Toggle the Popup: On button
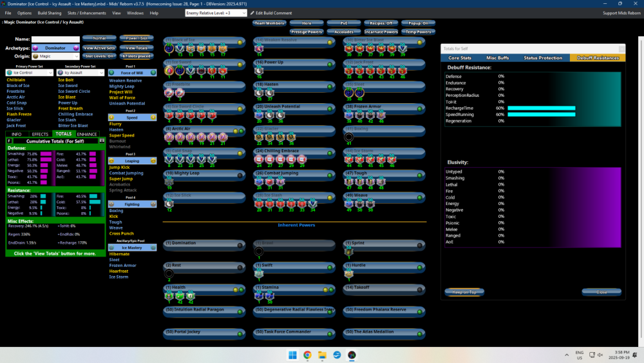The image size is (644, 363). coord(419,23)
